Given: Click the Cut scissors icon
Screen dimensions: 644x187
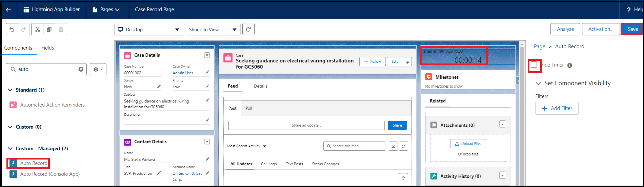Looking at the screenshot, I should pyautogui.click(x=38, y=30).
